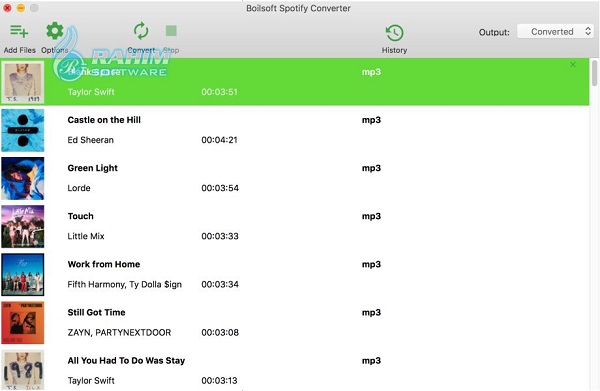Click the Still Got Time album art
600x391 pixels.
point(23,323)
